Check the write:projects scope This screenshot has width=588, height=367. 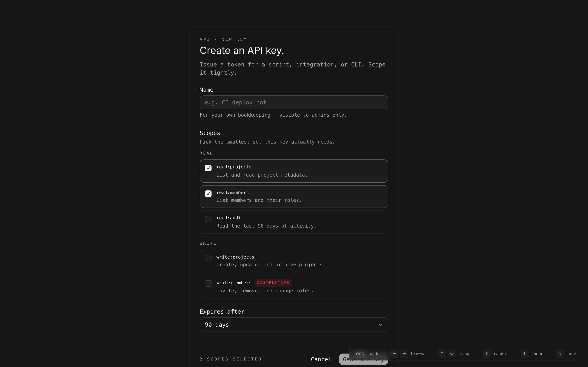(x=208, y=258)
